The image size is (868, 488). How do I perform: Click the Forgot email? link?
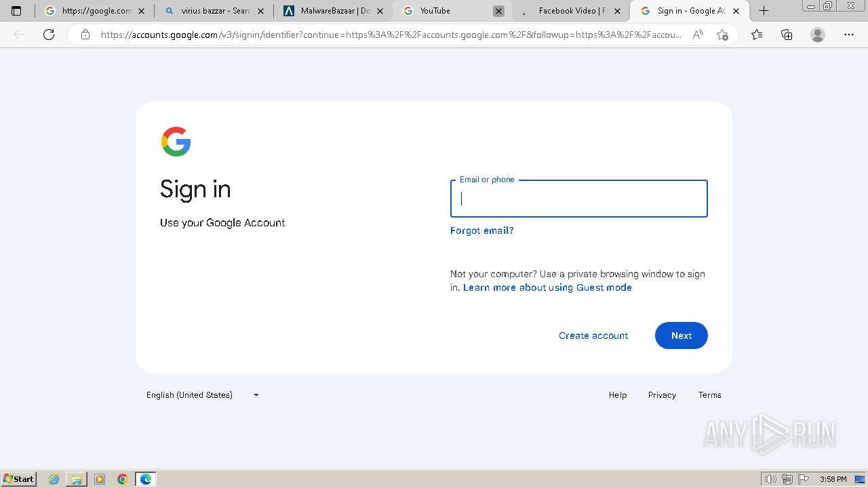(481, 230)
